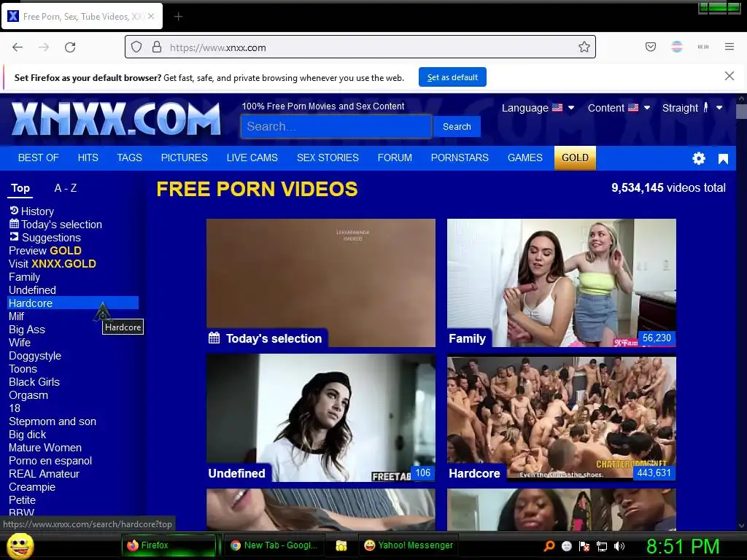Screen dimensions: 747x560
Task: Go back using the browser back arrow
Action: (18, 47)
